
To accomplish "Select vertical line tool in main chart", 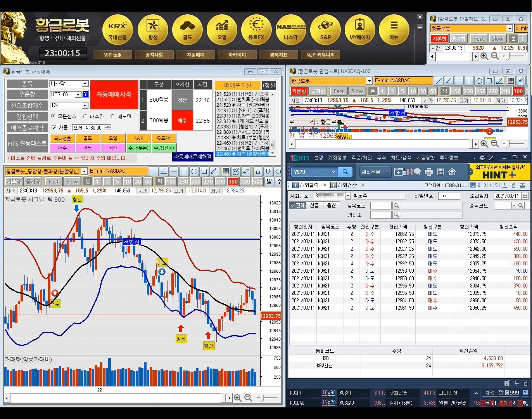I will (184, 171).
